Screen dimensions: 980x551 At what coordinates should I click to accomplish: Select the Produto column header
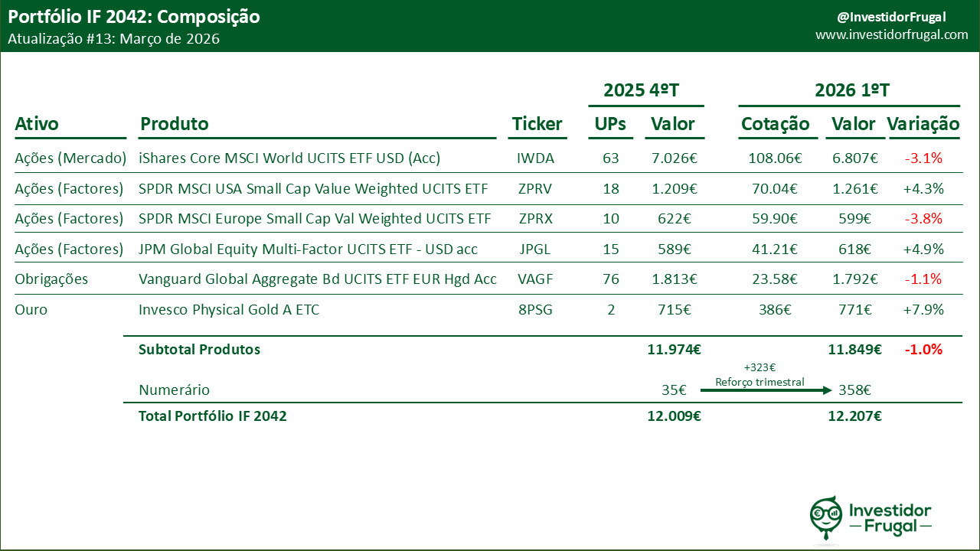pyautogui.click(x=175, y=124)
